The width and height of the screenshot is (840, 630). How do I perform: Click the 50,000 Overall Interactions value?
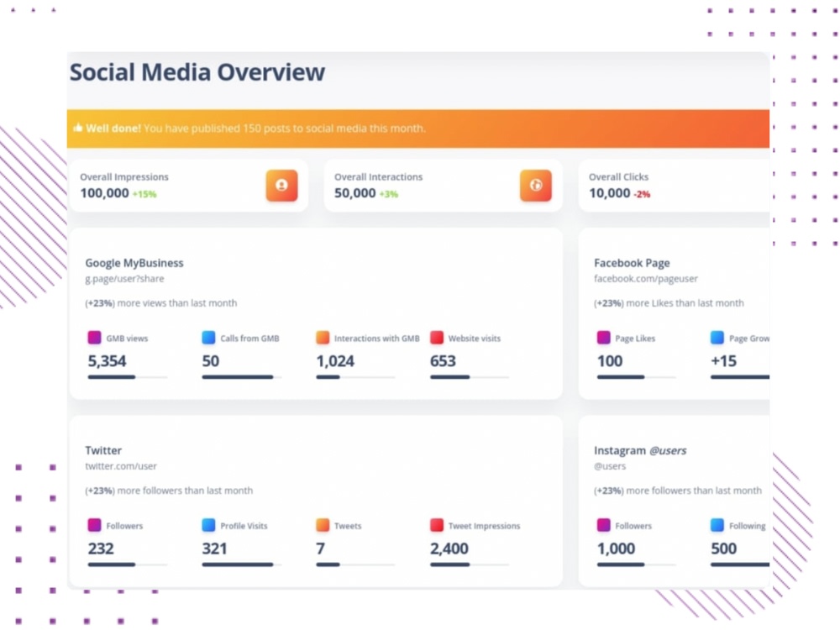coord(354,193)
